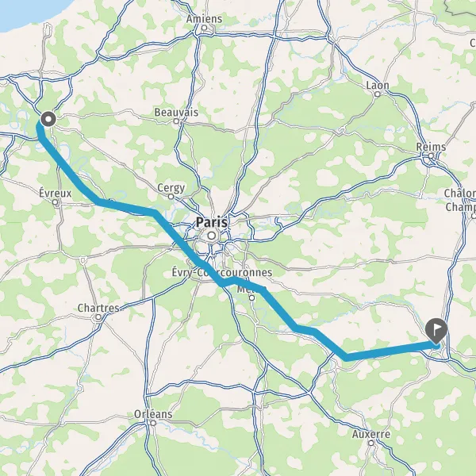Image resolution: width=476 pixels, height=476 pixels.
Task: Select the Beauvais city marker
Action: [x=176, y=121]
